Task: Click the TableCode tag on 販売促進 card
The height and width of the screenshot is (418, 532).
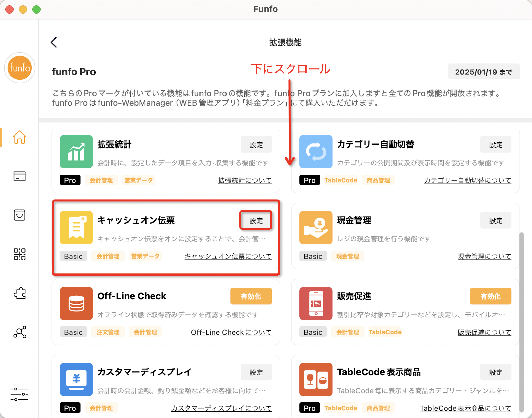Action: tap(385, 332)
